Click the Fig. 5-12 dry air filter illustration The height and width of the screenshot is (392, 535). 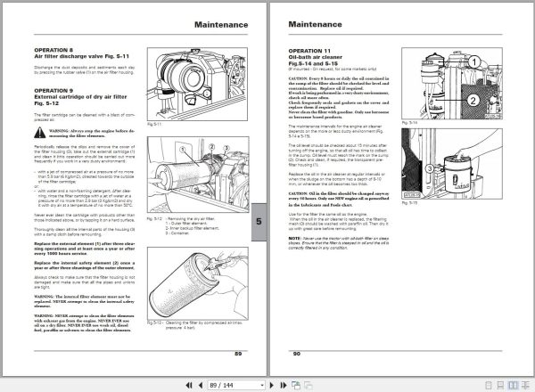tap(198, 175)
